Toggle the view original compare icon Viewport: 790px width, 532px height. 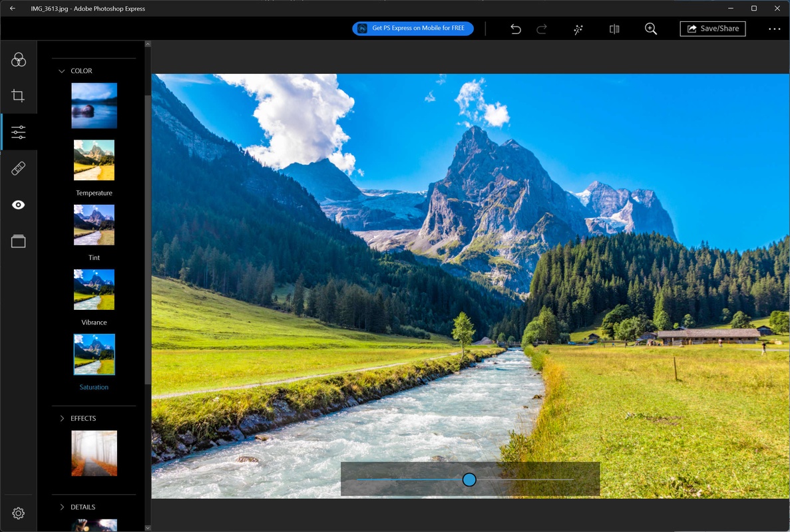(x=614, y=29)
